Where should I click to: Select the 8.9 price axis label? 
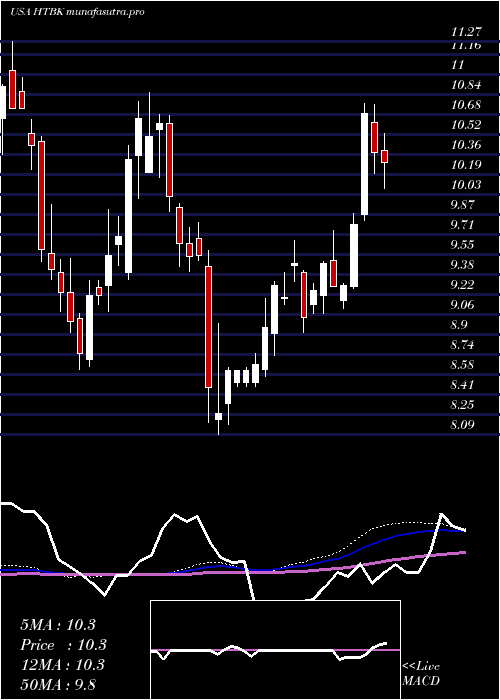pyautogui.click(x=459, y=324)
